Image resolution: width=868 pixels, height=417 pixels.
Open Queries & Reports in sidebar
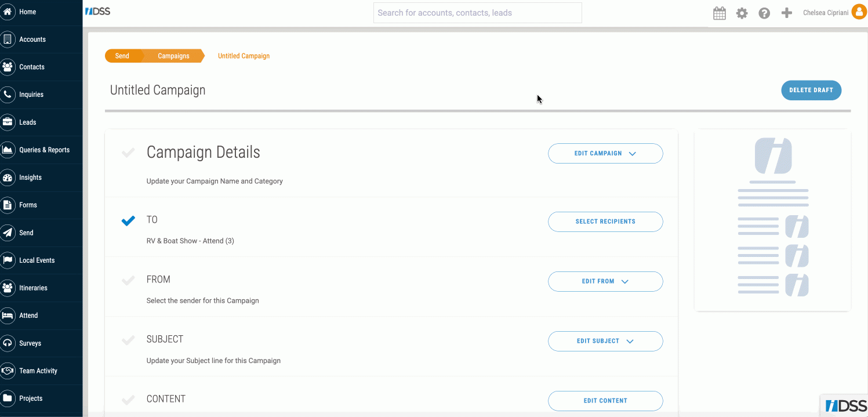[x=44, y=150]
